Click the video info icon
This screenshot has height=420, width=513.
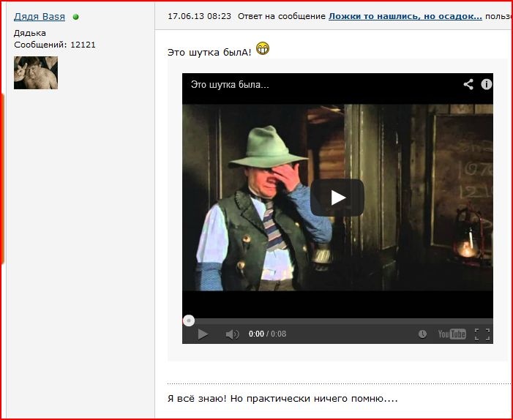[x=486, y=84]
